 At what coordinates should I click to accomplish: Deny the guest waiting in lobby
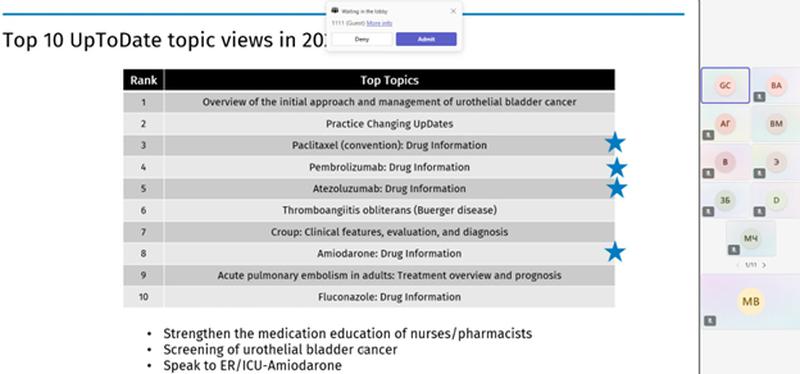tap(362, 39)
